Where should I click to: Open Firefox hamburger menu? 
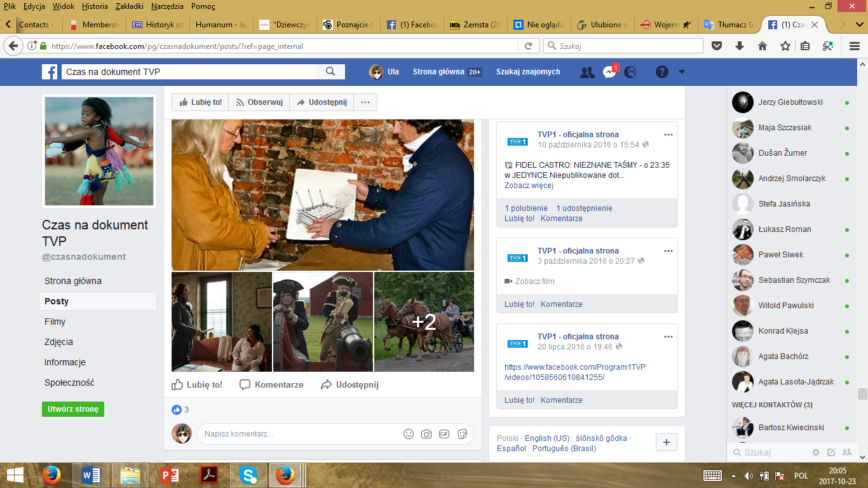(x=855, y=46)
